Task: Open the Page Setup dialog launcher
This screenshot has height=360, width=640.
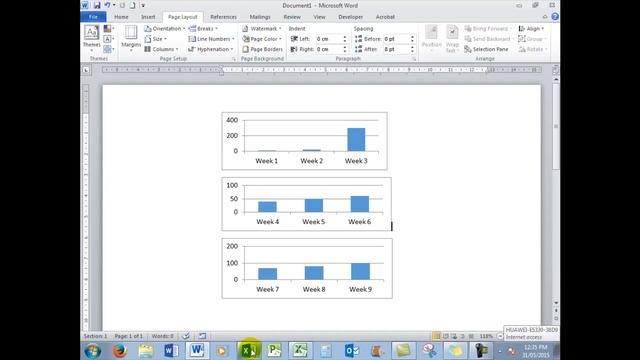Action: 234,59
